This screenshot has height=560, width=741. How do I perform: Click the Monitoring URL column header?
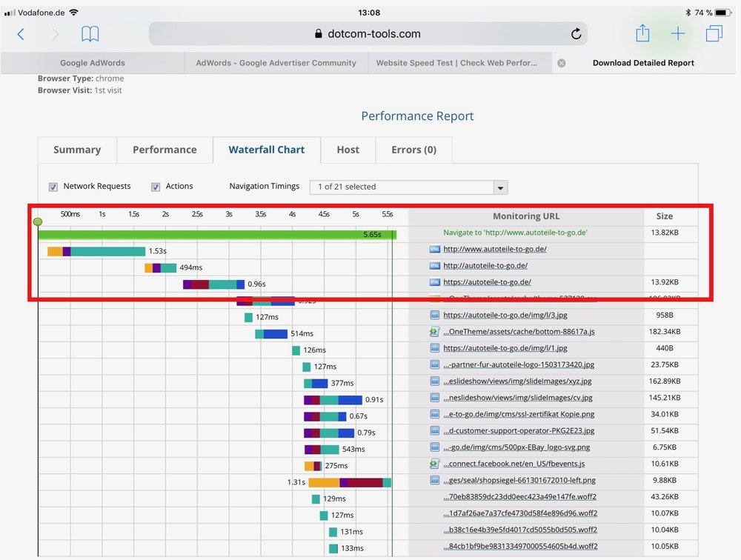526,216
